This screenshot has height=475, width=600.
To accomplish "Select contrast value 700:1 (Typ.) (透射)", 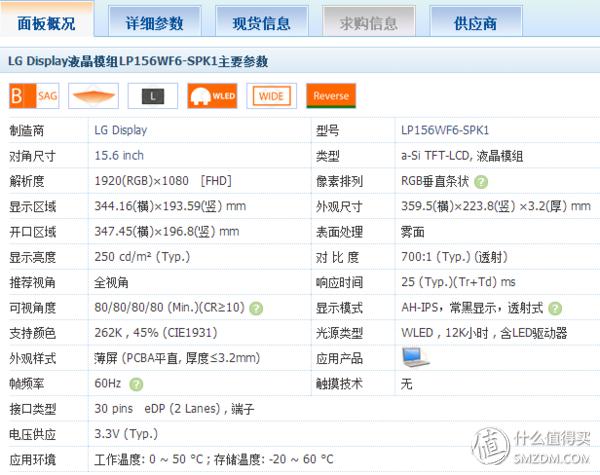I will (x=454, y=256).
